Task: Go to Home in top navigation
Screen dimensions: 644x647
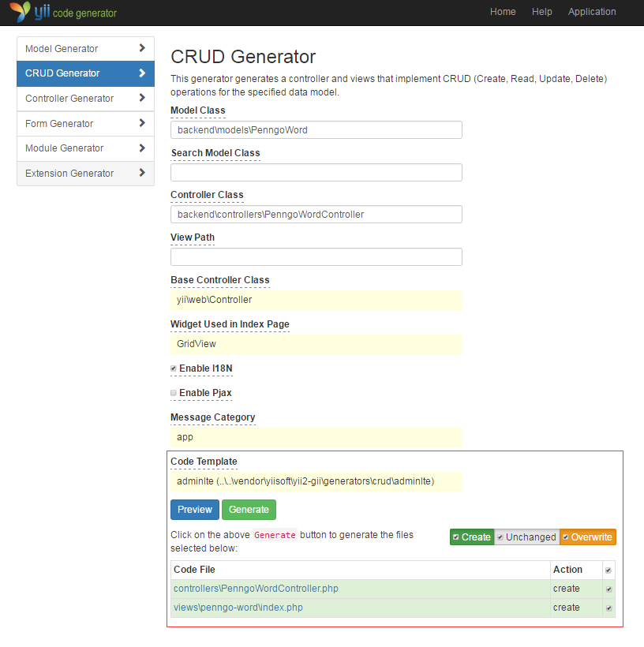Action: (503, 12)
